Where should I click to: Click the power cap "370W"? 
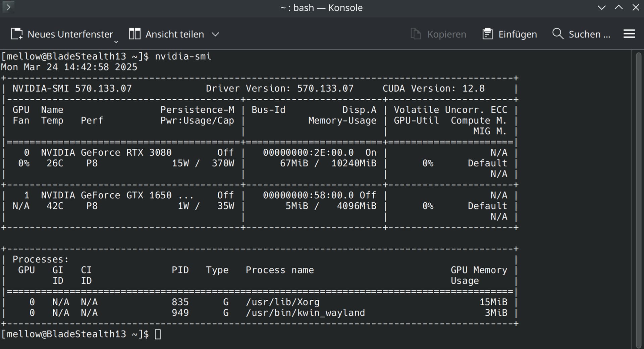click(223, 163)
